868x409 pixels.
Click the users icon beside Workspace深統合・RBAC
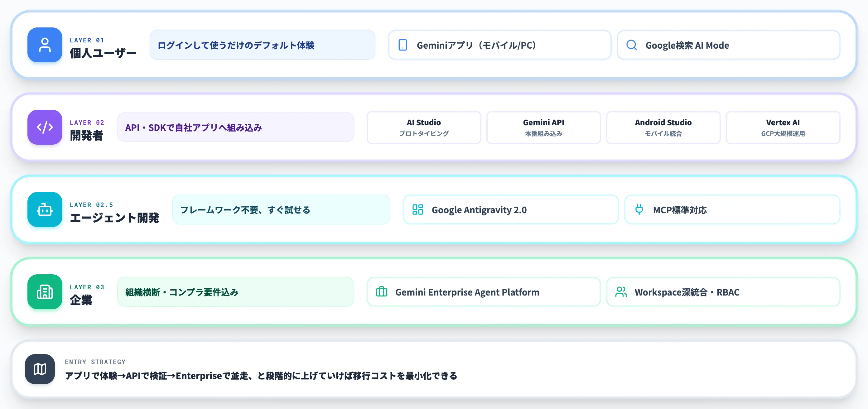point(621,292)
